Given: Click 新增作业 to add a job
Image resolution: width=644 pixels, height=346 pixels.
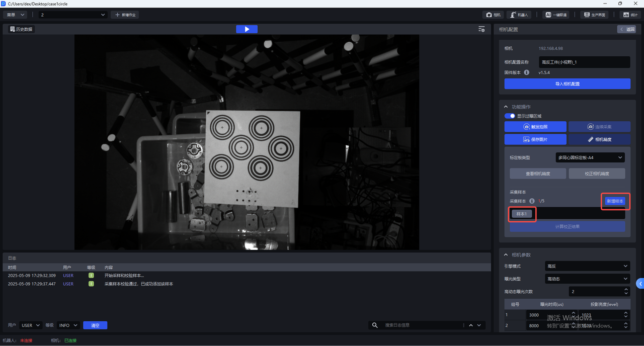Looking at the screenshot, I should point(125,15).
